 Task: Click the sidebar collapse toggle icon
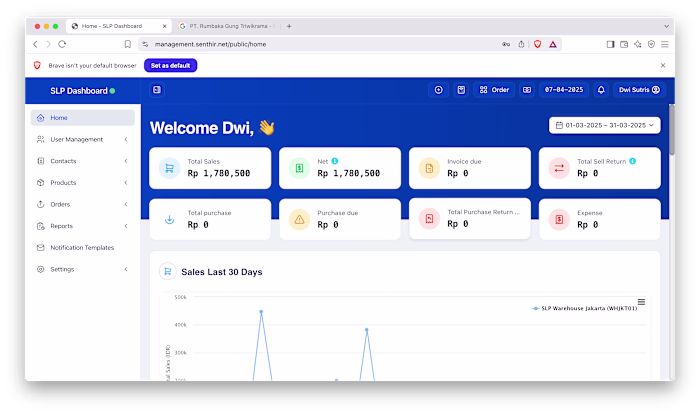[x=157, y=90]
